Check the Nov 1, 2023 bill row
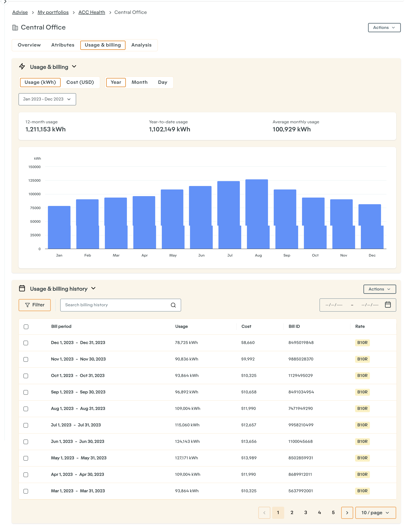Screen dimensions: 406x532 coord(26,359)
